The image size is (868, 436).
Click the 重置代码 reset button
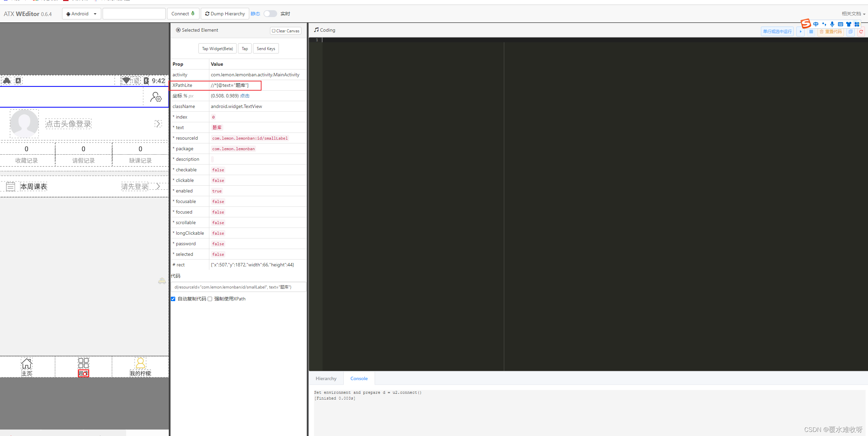(830, 32)
